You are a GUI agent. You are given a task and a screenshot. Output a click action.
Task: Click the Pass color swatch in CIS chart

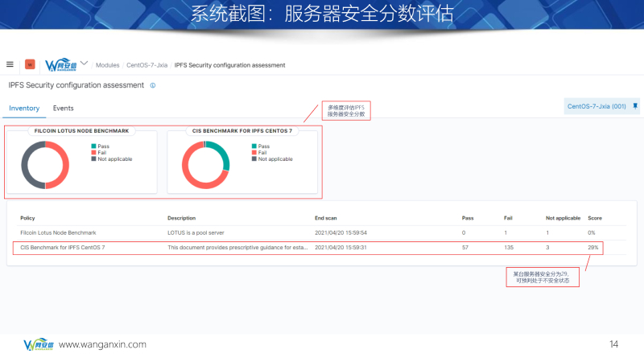click(x=254, y=146)
